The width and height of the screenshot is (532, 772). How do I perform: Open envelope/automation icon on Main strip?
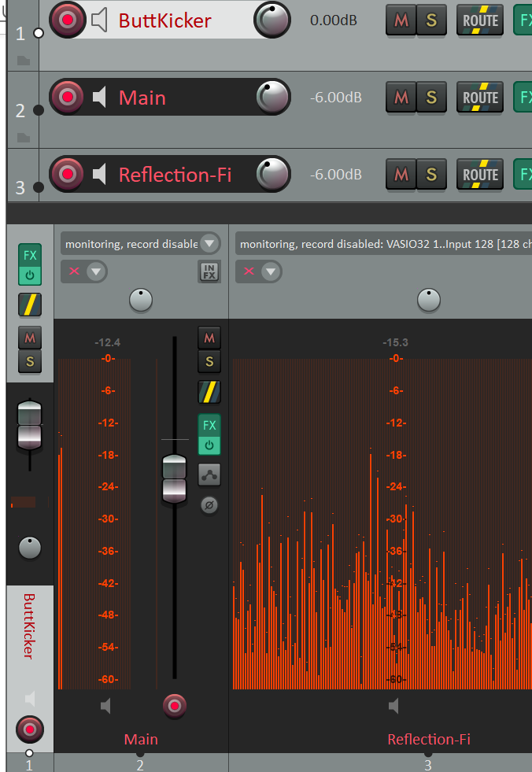pos(209,475)
